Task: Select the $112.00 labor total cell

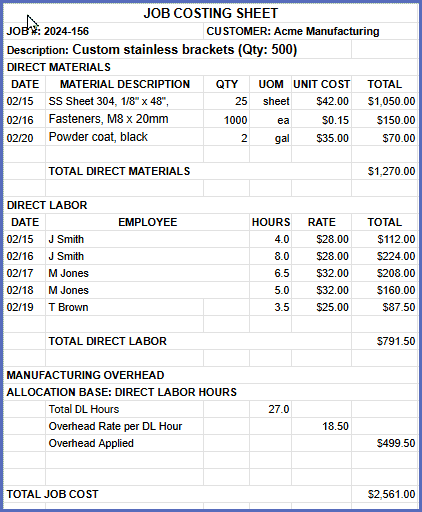Action: 385,239
